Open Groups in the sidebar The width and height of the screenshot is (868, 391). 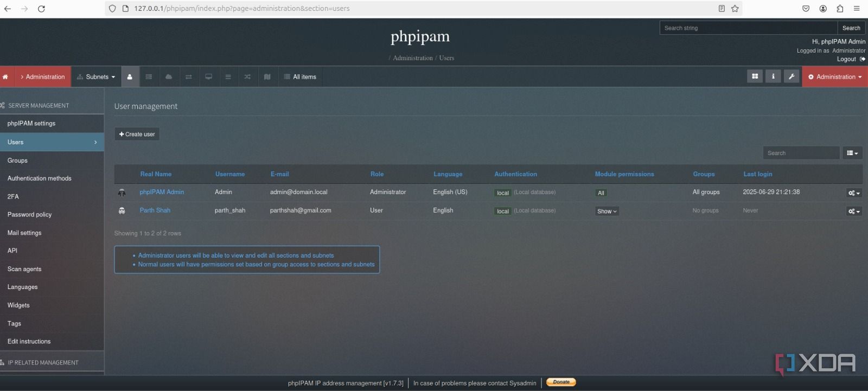pos(52,161)
